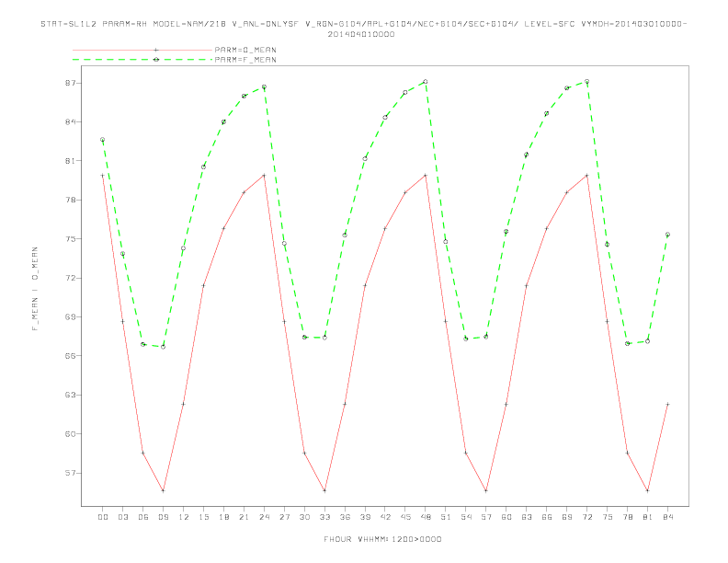This screenshot has height=563, width=728.
Task: Select green F_MEAN peak marker at hour 72
Action: click(x=586, y=81)
